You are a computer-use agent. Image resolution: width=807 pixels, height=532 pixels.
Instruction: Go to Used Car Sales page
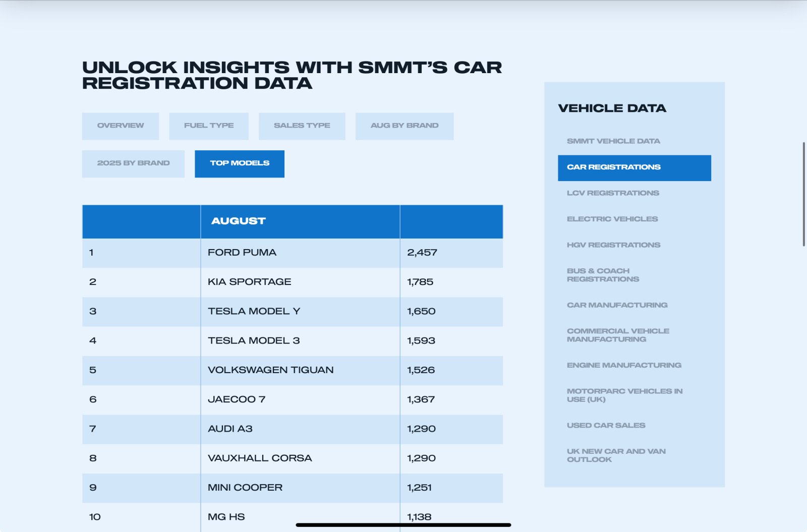[x=606, y=425]
